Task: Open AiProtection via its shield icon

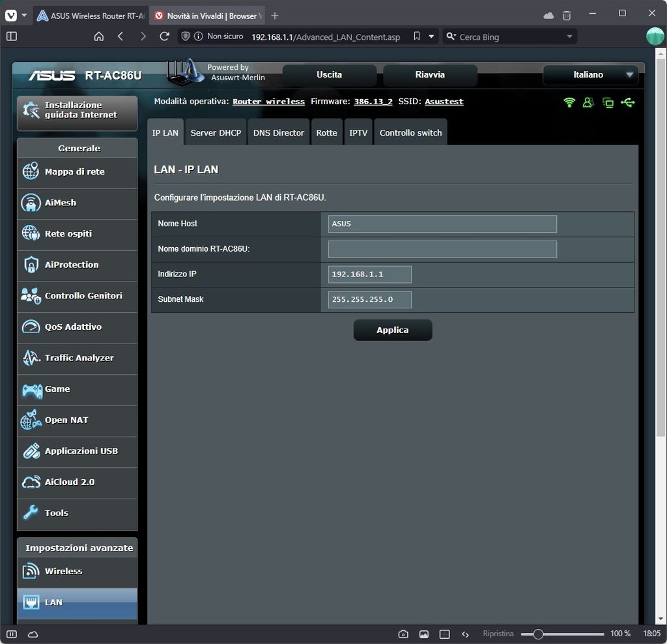Action: pyautogui.click(x=31, y=265)
